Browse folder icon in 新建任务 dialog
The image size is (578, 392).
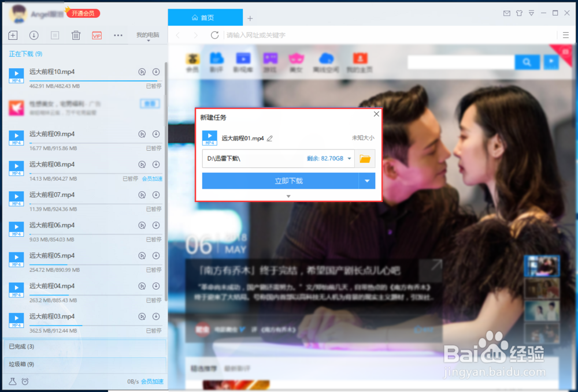click(365, 159)
